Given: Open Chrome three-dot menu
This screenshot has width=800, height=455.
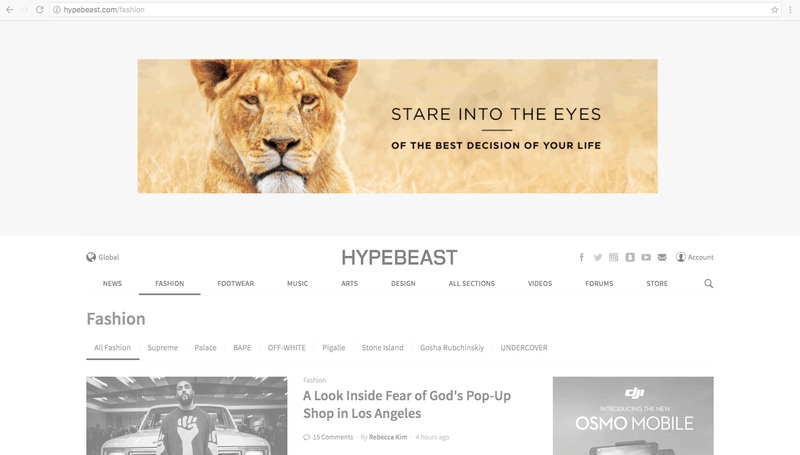Looking at the screenshot, I should coord(790,10).
